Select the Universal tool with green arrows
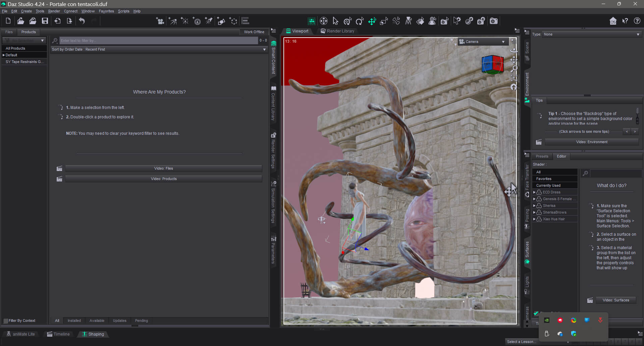 (x=372, y=21)
